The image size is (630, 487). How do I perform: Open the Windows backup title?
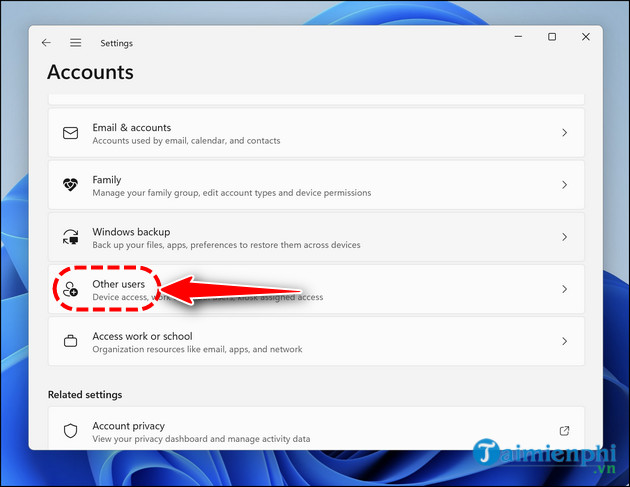pyautogui.click(x=131, y=232)
